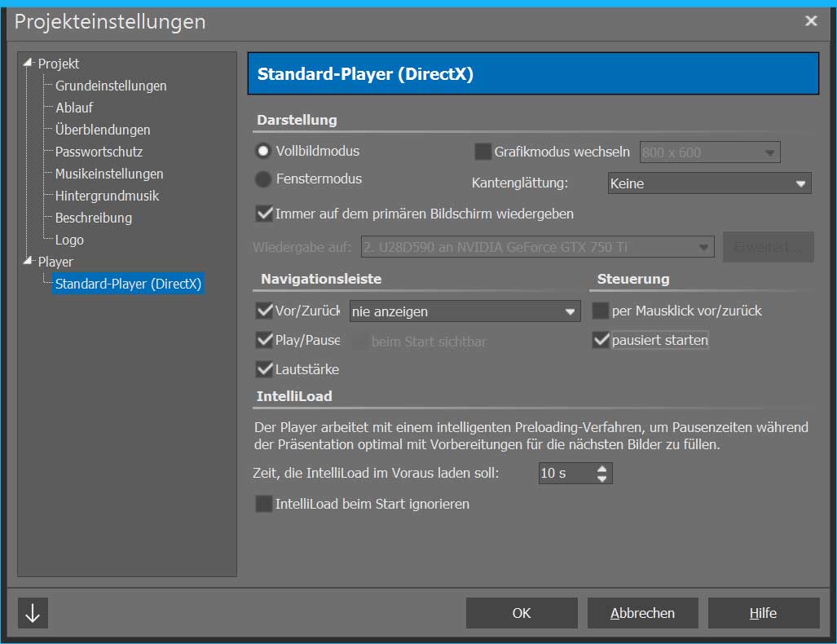Viewport: 837px width, 644px height.
Task: Increase the IntelliLoad time with up arrow
Action: click(x=602, y=469)
